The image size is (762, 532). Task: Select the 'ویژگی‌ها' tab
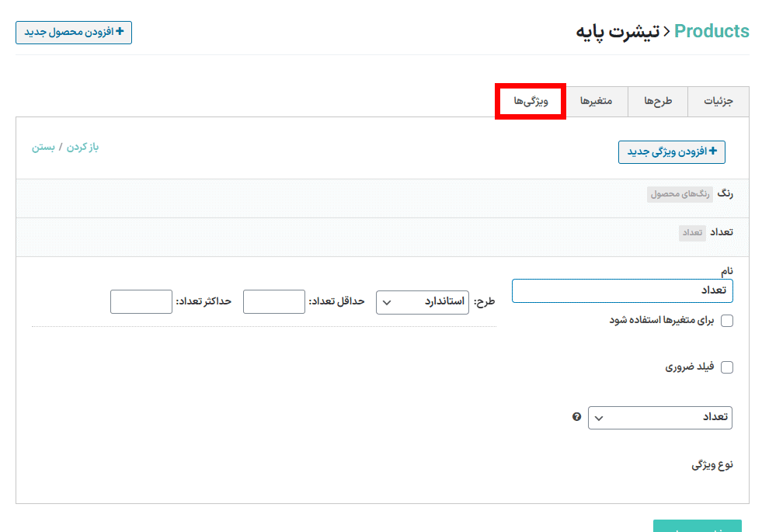tap(531, 102)
